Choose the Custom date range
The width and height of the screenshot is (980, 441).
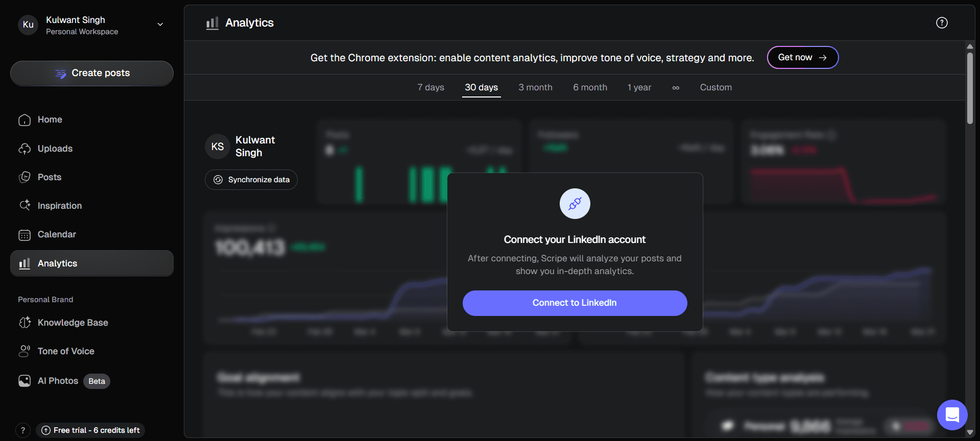(715, 88)
